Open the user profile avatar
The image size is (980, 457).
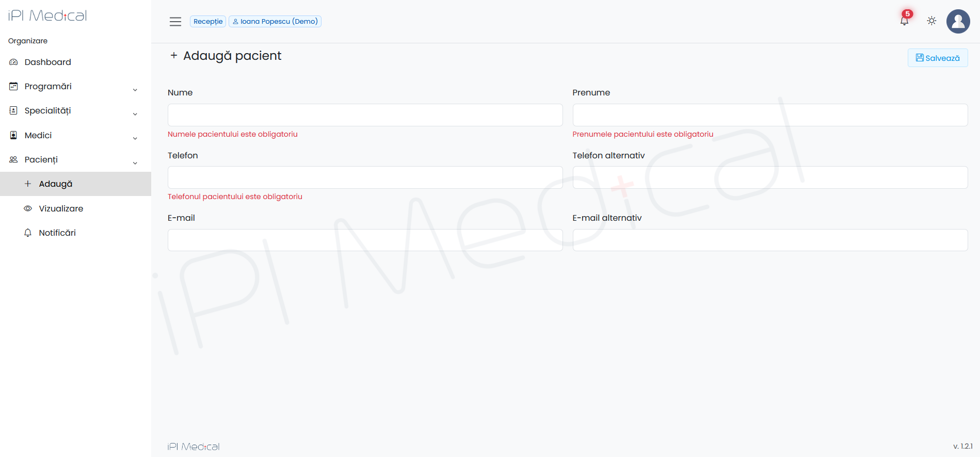point(958,22)
